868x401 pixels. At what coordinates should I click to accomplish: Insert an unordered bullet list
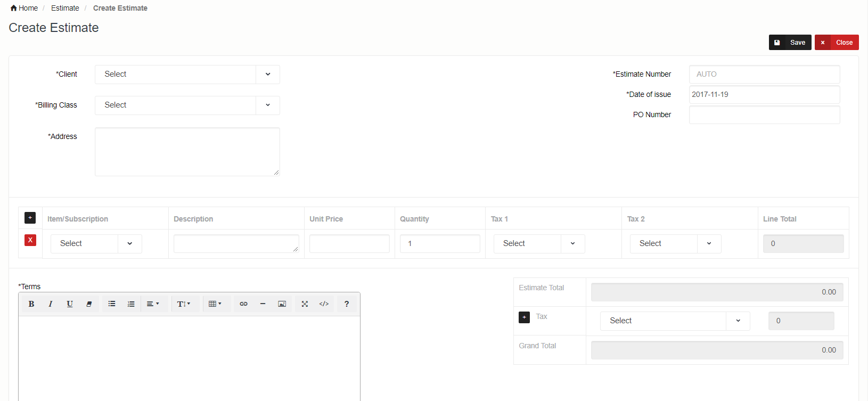point(112,304)
